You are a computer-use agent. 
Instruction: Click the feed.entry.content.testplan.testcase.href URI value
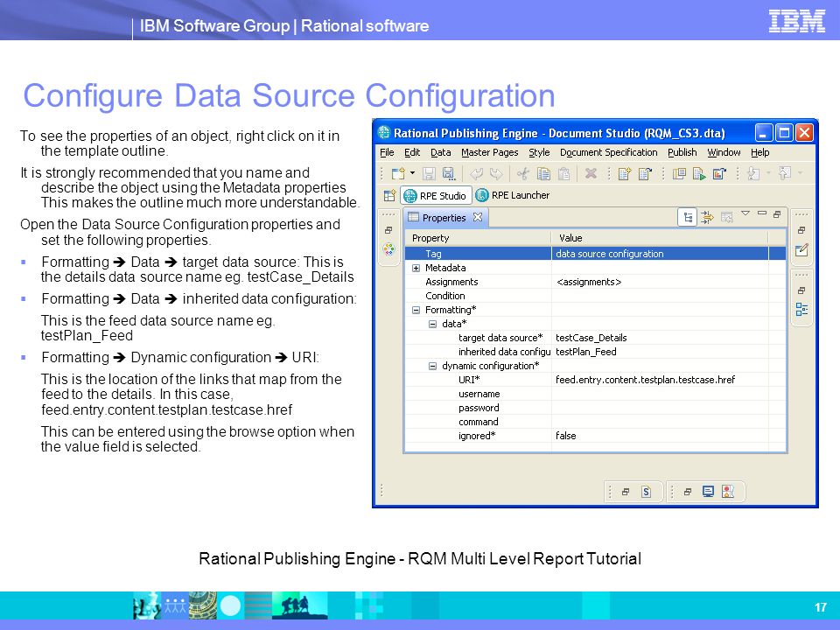tap(660, 380)
